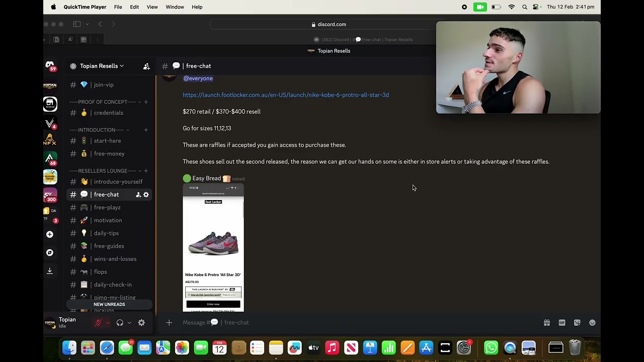
Task: Click the Add a Server plus icon
Action: pyautogui.click(x=50, y=234)
